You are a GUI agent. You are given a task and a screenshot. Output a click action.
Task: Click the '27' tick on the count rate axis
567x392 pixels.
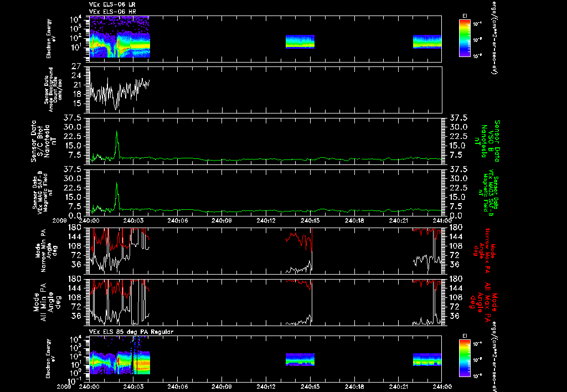[76, 66]
